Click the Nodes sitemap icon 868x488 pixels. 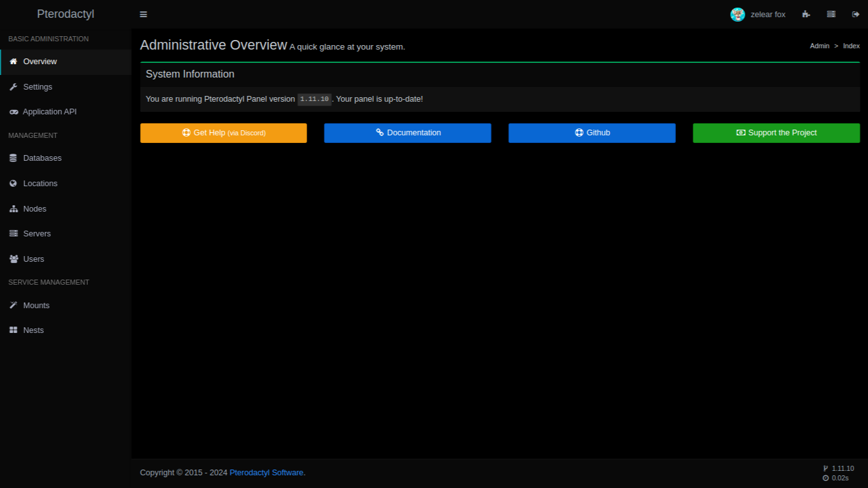[13, 209]
